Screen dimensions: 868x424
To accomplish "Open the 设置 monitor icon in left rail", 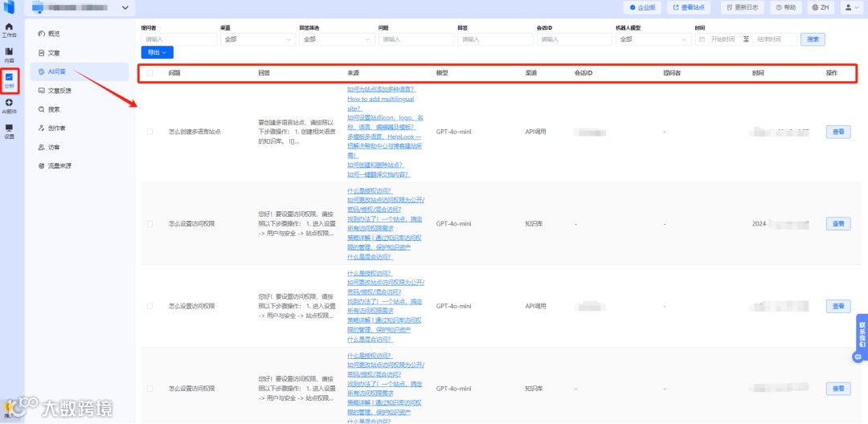I will pos(10,131).
